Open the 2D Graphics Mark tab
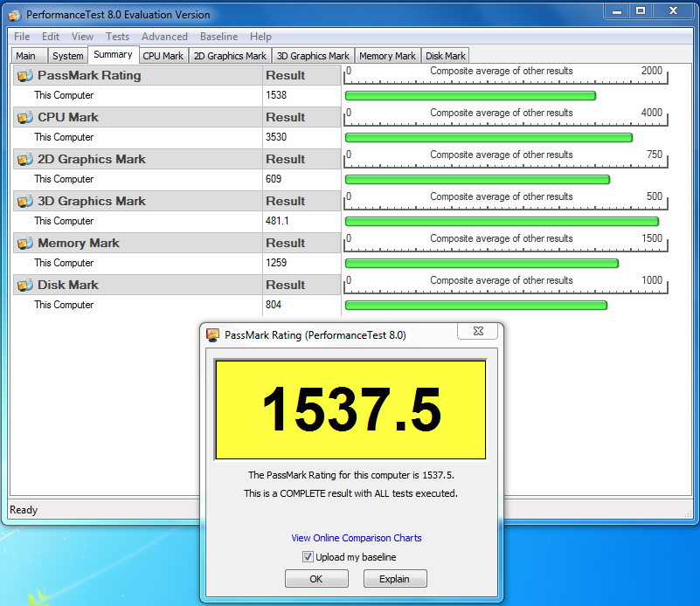This screenshot has width=700, height=606. [230, 56]
